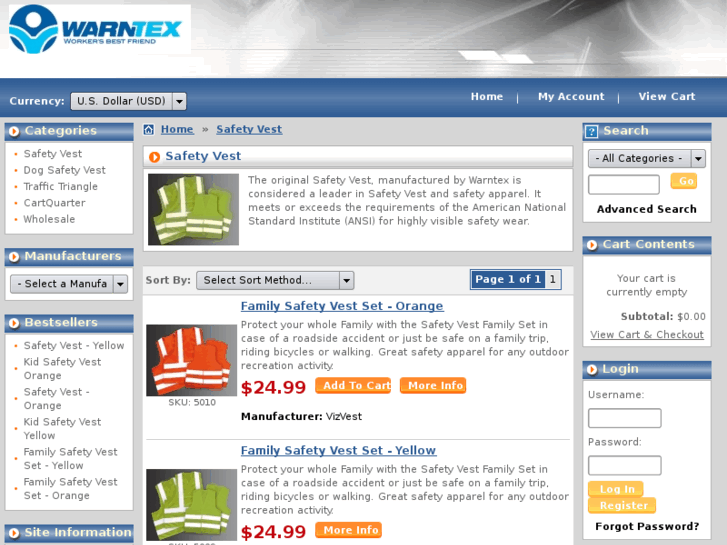
Task: Click the Site Information arrow icon
Action: point(14,533)
